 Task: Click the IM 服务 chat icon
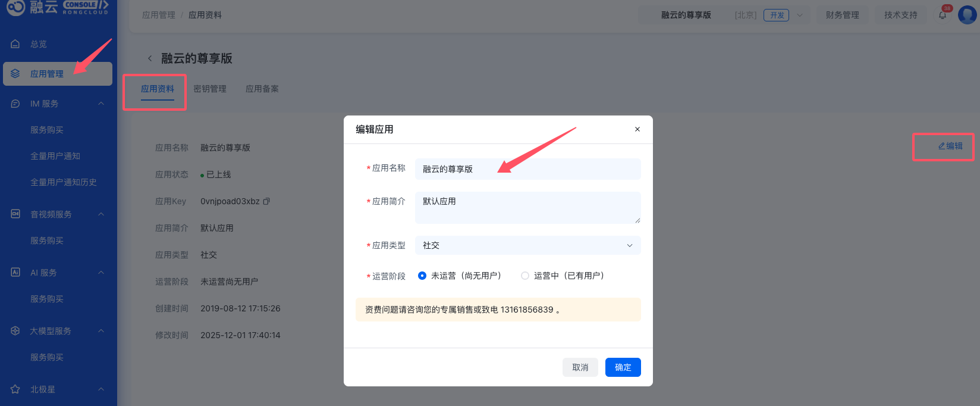point(15,104)
